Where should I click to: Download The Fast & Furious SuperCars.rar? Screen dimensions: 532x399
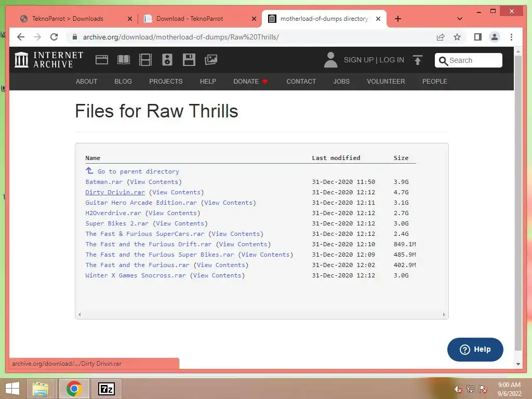coord(145,234)
